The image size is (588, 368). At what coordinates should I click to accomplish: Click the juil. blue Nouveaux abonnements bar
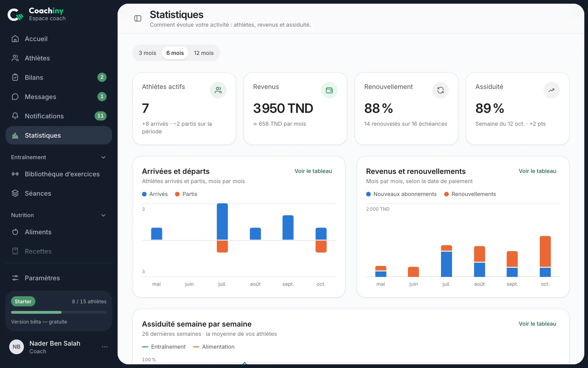click(x=447, y=264)
